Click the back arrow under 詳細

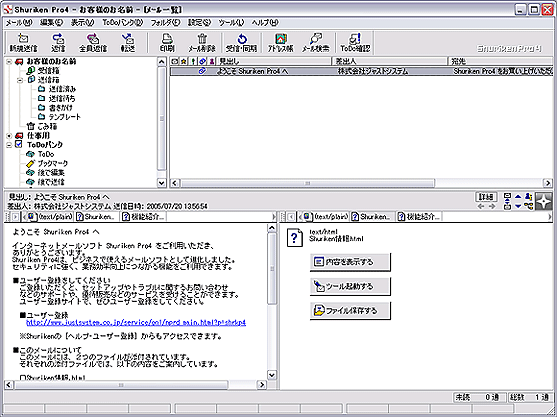tap(481, 206)
